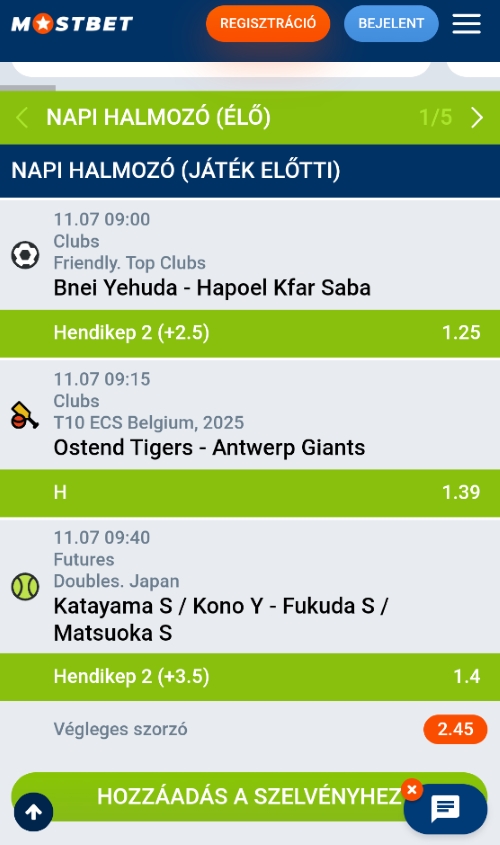Select the H bet at odds 1.39
The height and width of the screenshot is (845, 500).
[250, 493]
